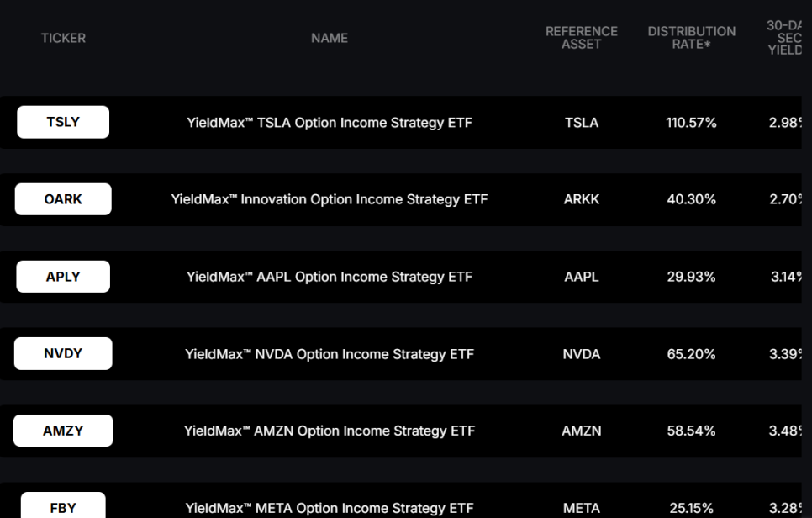Open YieldMax Innovation Option Income Strategy ETF

(330, 199)
